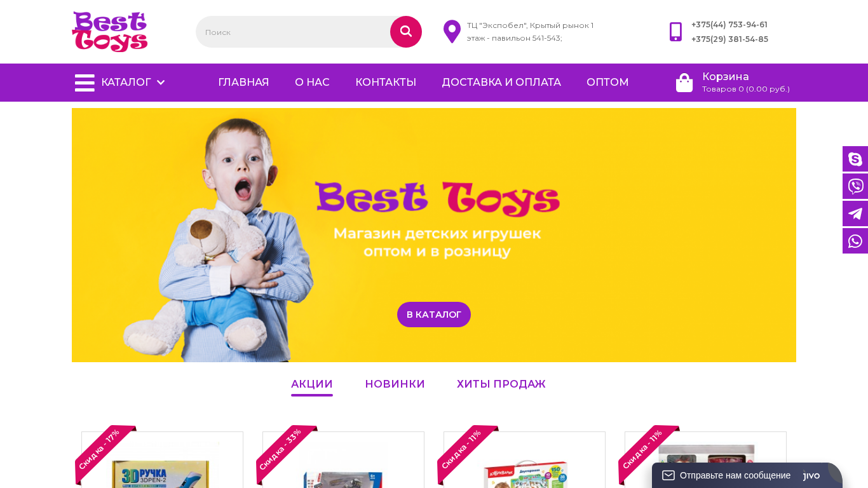Click the В каталог banner button
868x488 pixels.
click(434, 315)
